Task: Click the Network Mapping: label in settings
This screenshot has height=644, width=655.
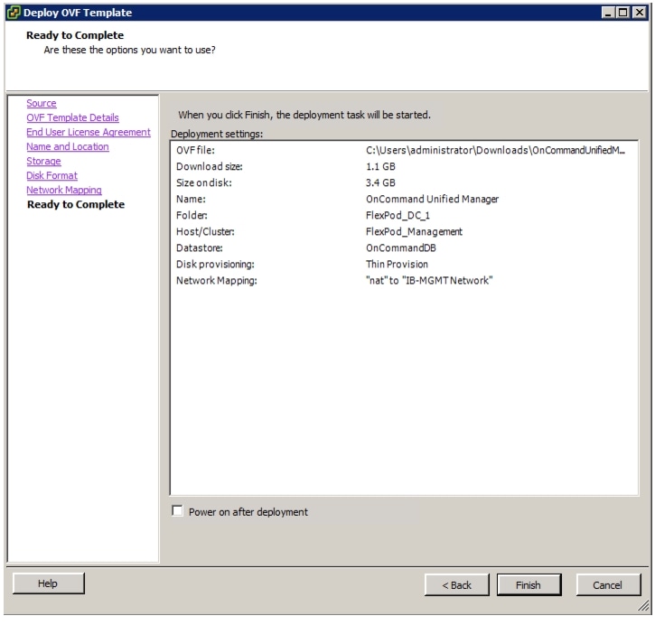Action: (x=217, y=281)
